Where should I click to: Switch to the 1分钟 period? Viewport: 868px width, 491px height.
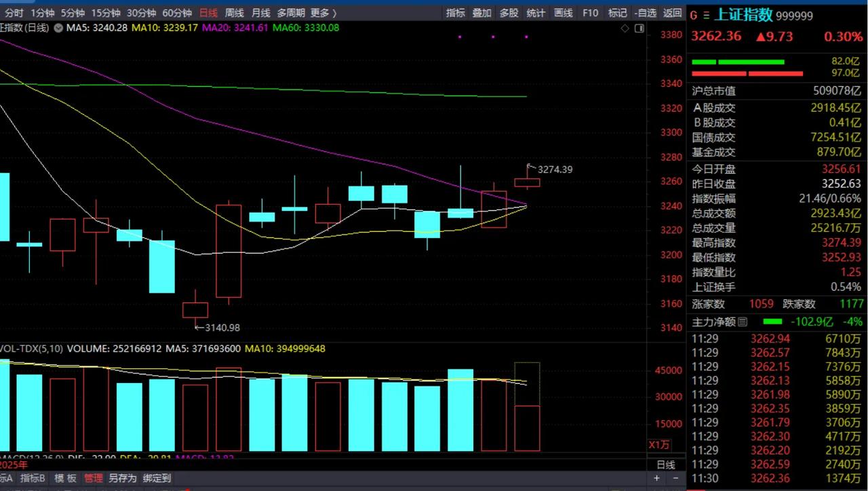coord(42,13)
